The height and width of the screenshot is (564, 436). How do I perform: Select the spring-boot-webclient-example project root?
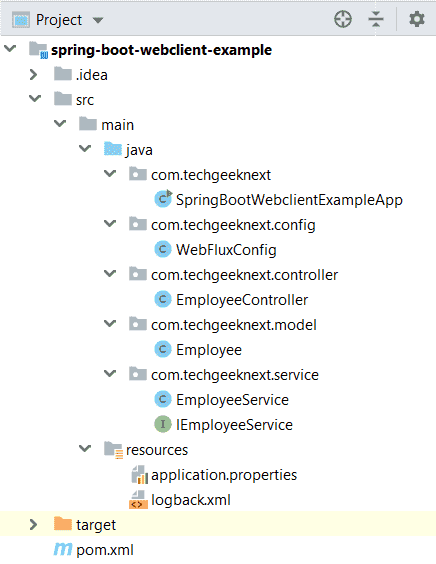pyautogui.click(x=161, y=50)
